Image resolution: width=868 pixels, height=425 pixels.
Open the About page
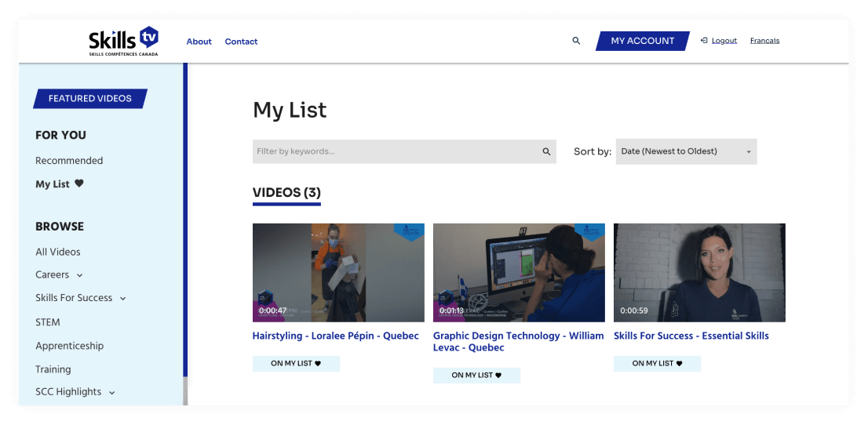point(199,42)
